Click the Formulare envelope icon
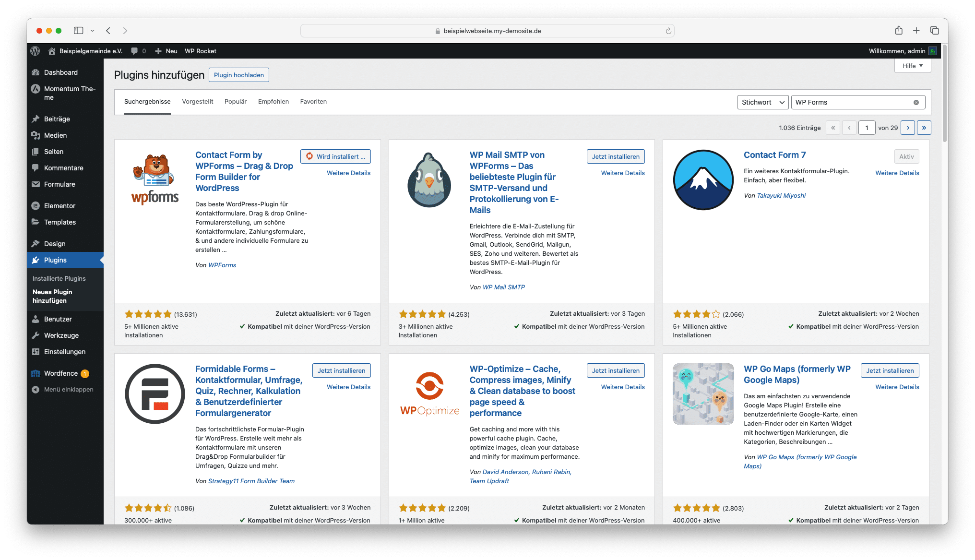Screen dimensions: 975x560 point(36,184)
